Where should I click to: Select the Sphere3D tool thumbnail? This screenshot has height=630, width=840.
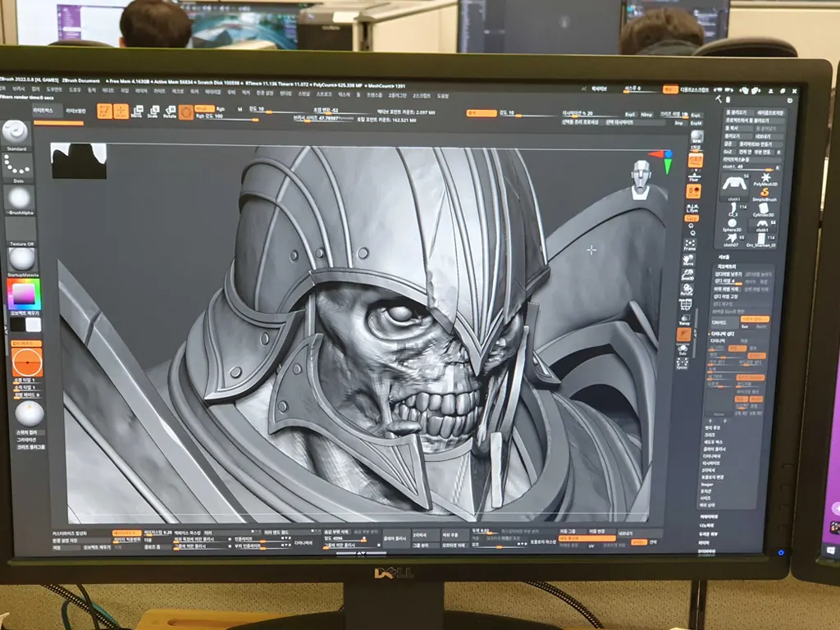(732, 224)
